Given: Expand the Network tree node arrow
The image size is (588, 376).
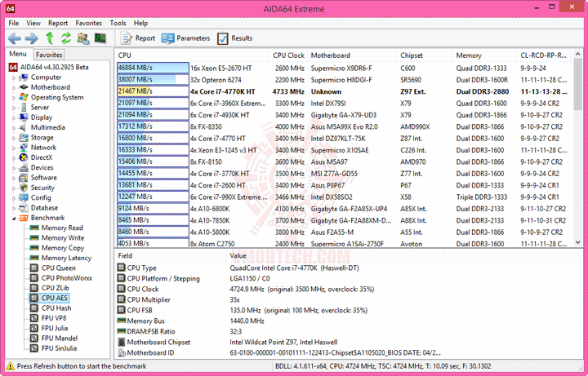Looking at the screenshot, I should click(x=14, y=148).
